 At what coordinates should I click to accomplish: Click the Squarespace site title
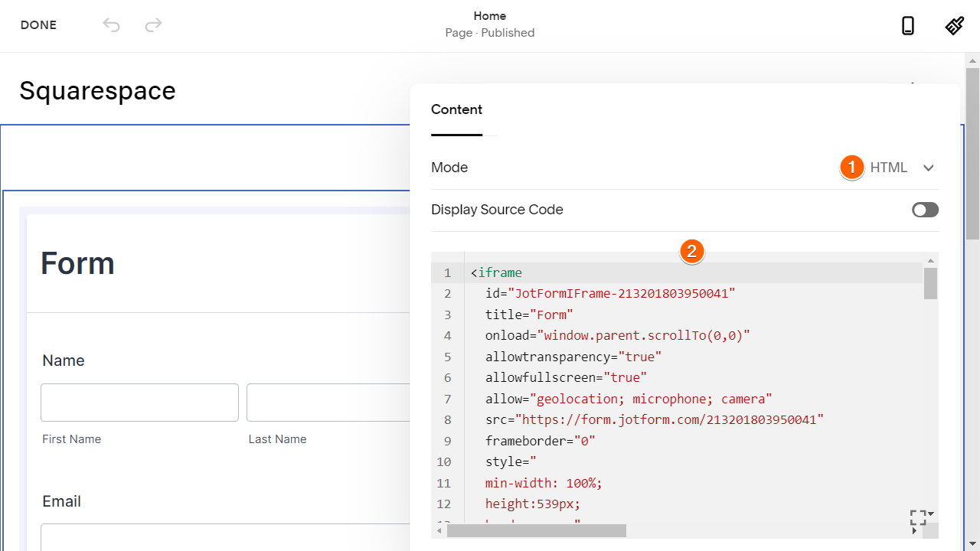click(97, 91)
